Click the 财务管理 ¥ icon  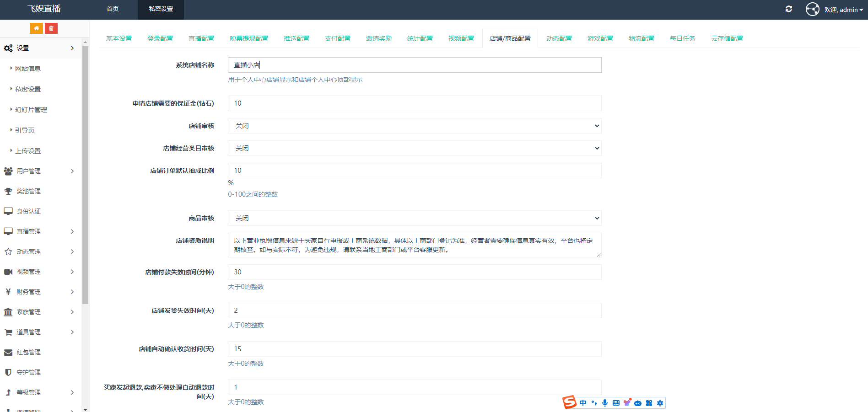(x=8, y=291)
